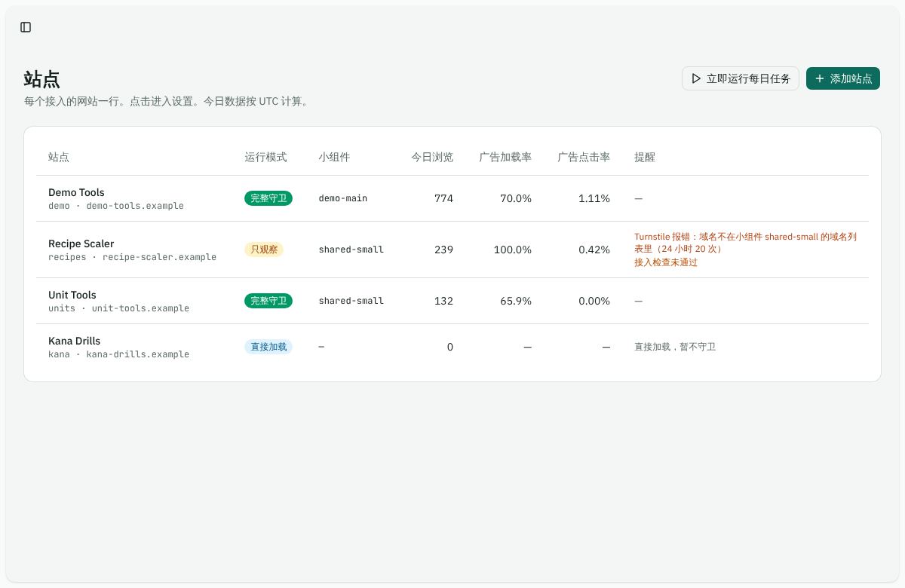Click the 239 views value

point(443,250)
